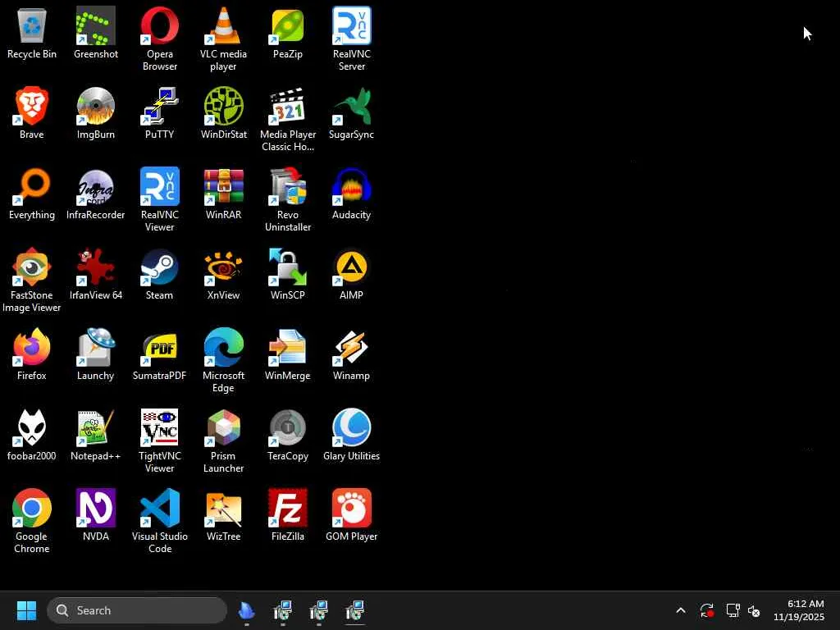Open the Windows Start menu
The image size is (840, 630).
pos(26,610)
